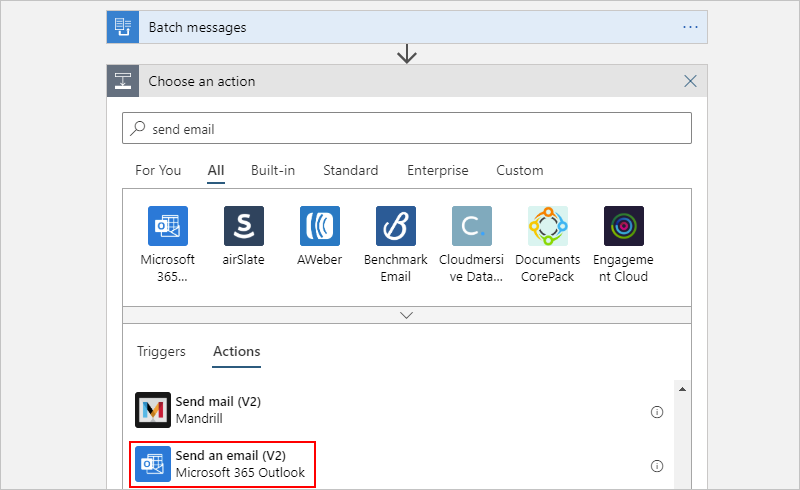Click the actions list scroll up arrow
Image resolution: width=800 pixels, height=490 pixels.
coord(682,389)
